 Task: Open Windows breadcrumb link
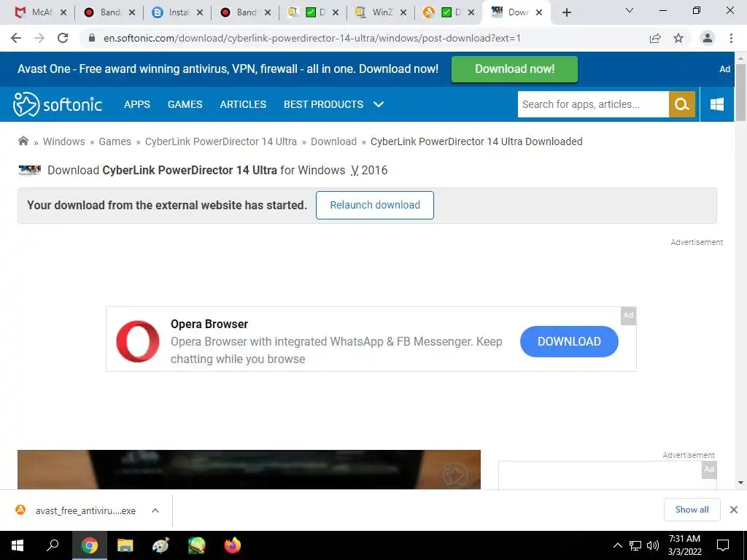[64, 141]
